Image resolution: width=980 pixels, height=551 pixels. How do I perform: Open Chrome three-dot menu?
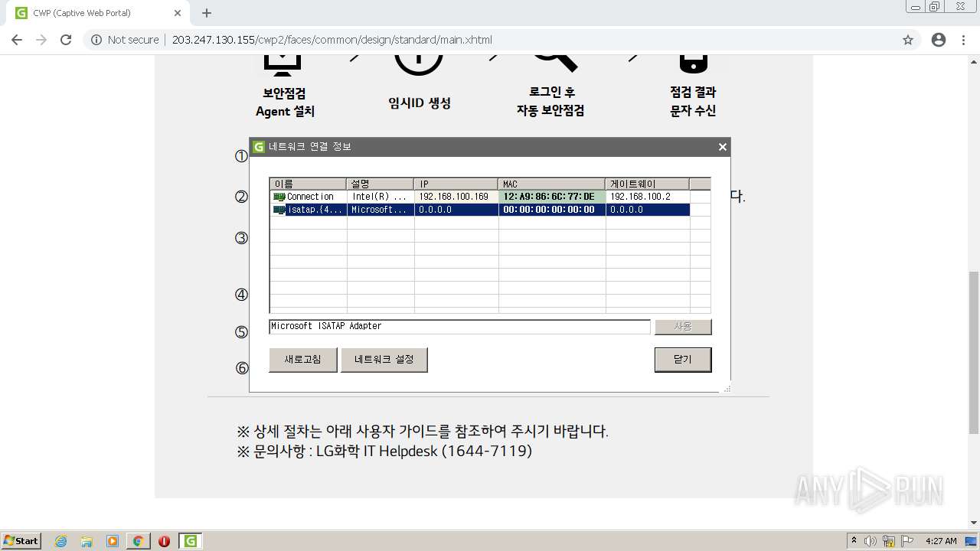click(963, 40)
